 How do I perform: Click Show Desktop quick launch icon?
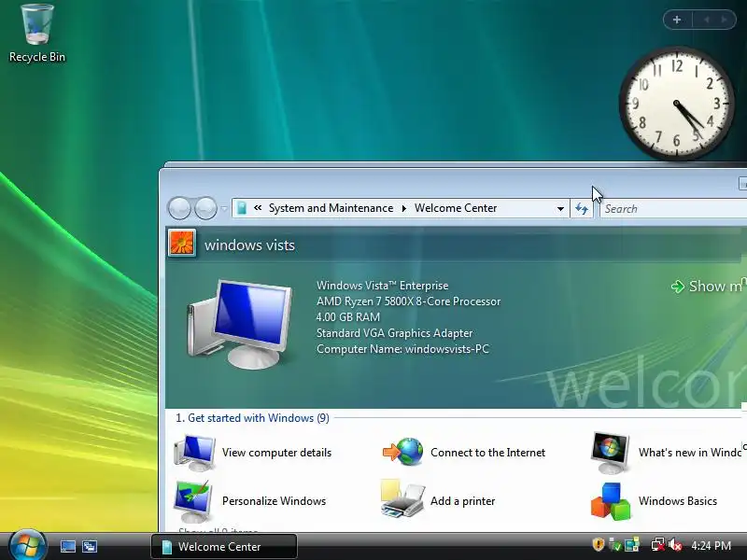[67, 546]
